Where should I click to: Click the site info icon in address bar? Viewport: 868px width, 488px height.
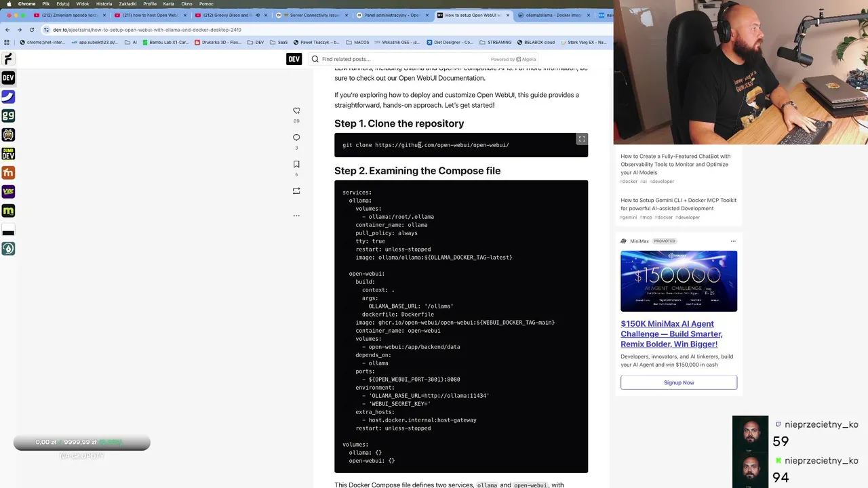46,30
